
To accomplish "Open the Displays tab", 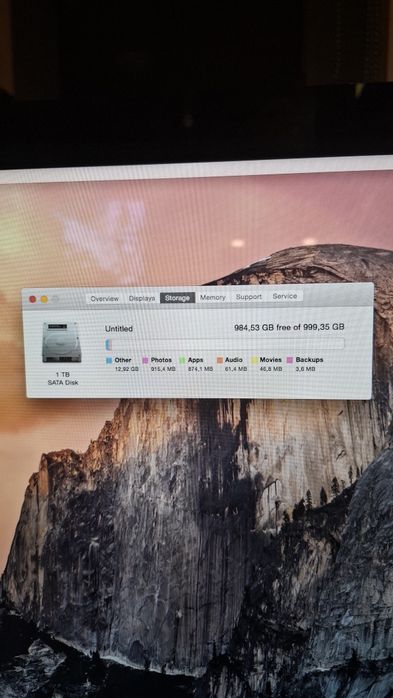I will coord(142,299).
